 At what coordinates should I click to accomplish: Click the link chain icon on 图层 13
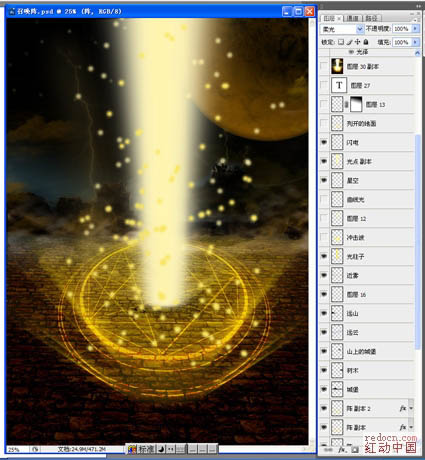tap(346, 104)
